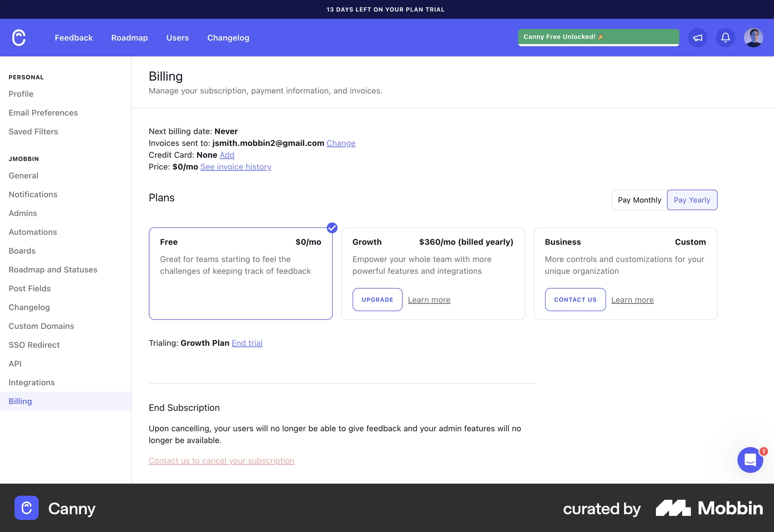Open Integrations in the settings sidebar

[31, 382]
